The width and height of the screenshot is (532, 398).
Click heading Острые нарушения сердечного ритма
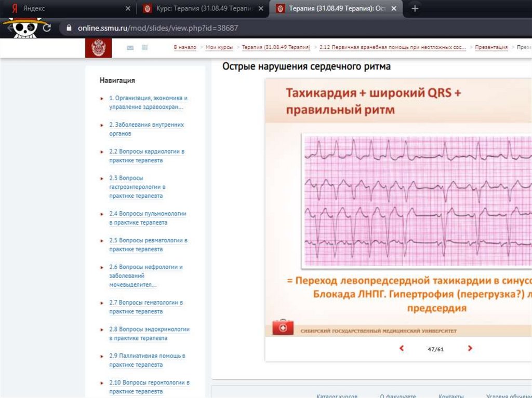coord(307,66)
